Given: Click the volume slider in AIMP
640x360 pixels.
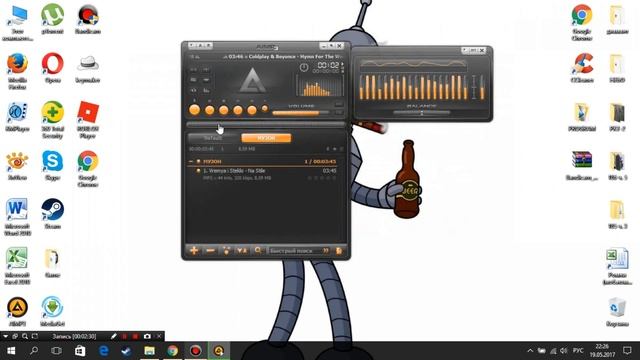Looking at the screenshot, I should (300, 113).
